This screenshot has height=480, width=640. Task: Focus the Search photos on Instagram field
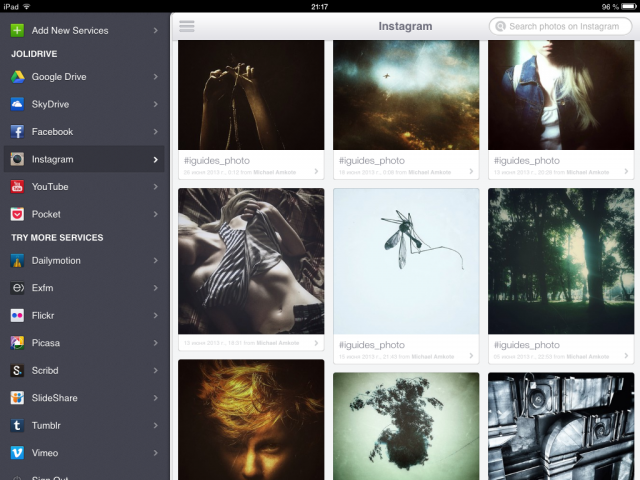tap(560, 27)
